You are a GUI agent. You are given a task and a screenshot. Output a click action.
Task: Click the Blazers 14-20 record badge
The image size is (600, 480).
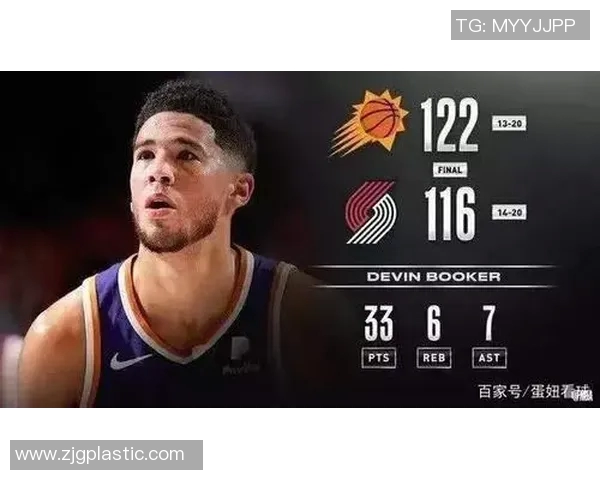pos(509,212)
